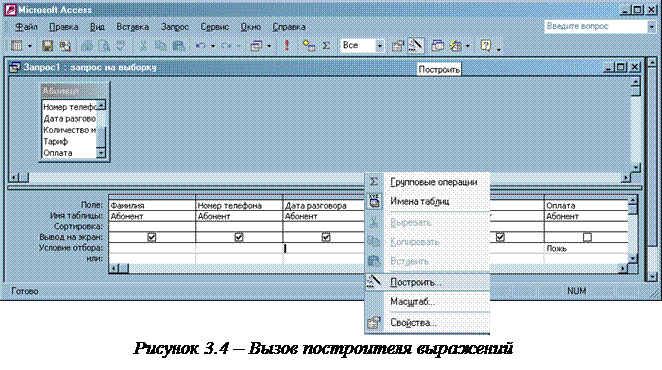Click the Redo arrow icon
662x370 pixels.
point(226,46)
